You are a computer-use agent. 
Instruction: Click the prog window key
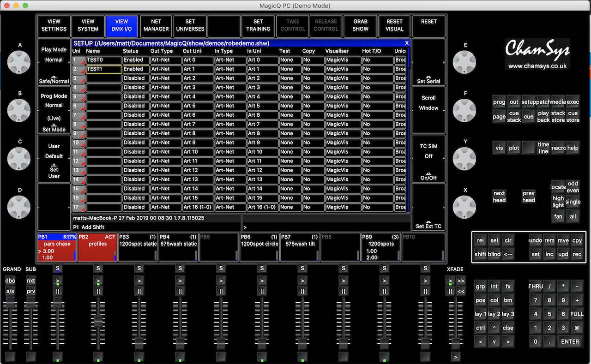[499, 102]
